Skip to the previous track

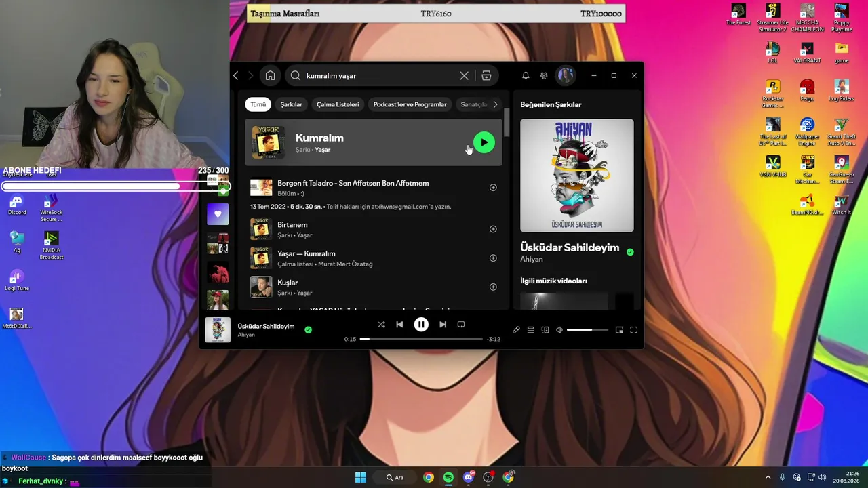399,325
